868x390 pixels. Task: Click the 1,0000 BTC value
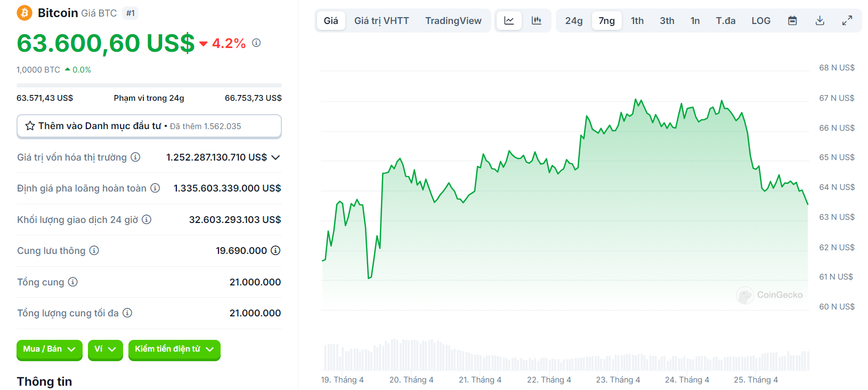[x=38, y=70]
